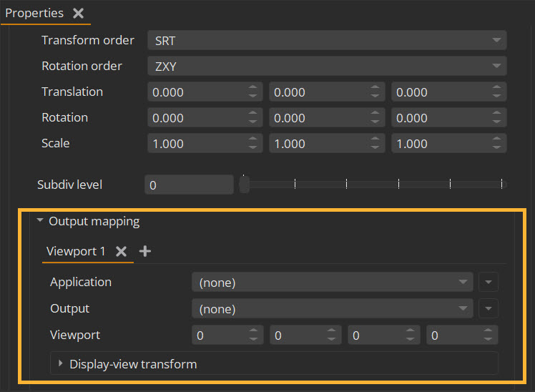Open the extra menu arrow beside Application
The height and width of the screenshot is (392, 535).
(x=489, y=283)
